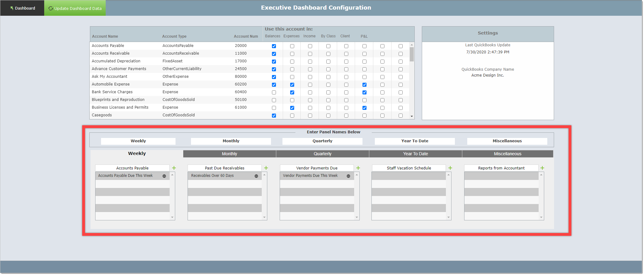
Task: Edit the Miscellaneous panel name field
Action: click(507, 141)
